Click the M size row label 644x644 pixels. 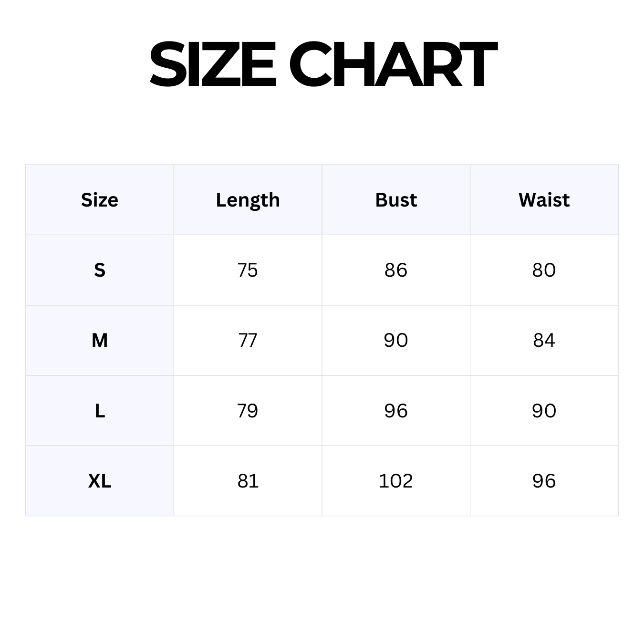(100, 340)
